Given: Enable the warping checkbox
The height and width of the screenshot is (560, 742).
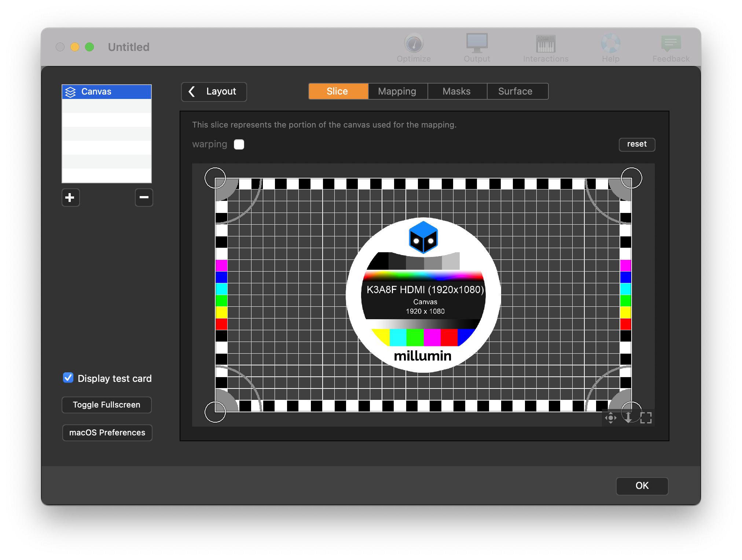Looking at the screenshot, I should pyautogui.click(x=239, y=144).
